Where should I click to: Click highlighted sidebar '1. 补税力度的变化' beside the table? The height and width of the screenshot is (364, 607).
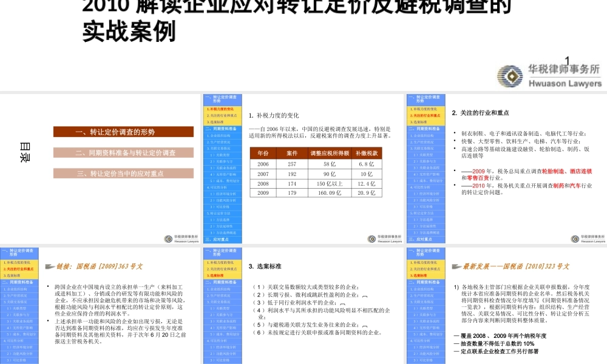coord(223,109)
